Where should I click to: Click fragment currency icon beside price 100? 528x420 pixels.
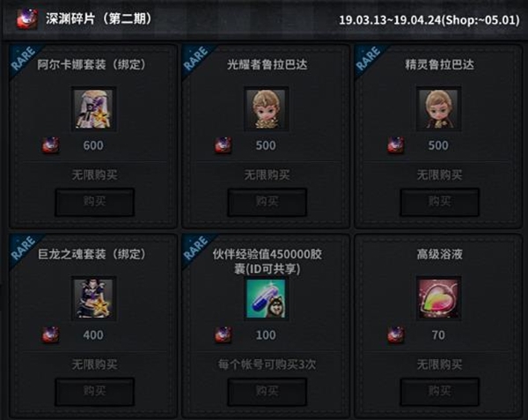click(224, 335)
